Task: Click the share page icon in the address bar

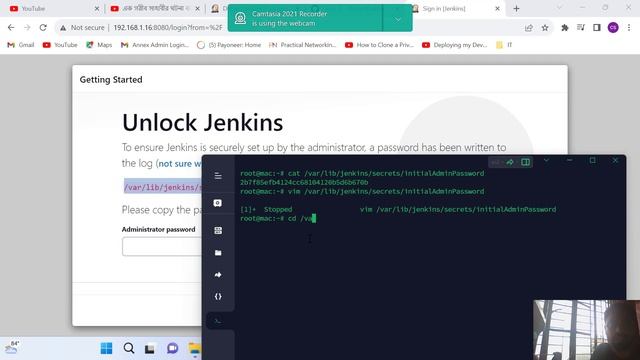Action: coord(529,28)
